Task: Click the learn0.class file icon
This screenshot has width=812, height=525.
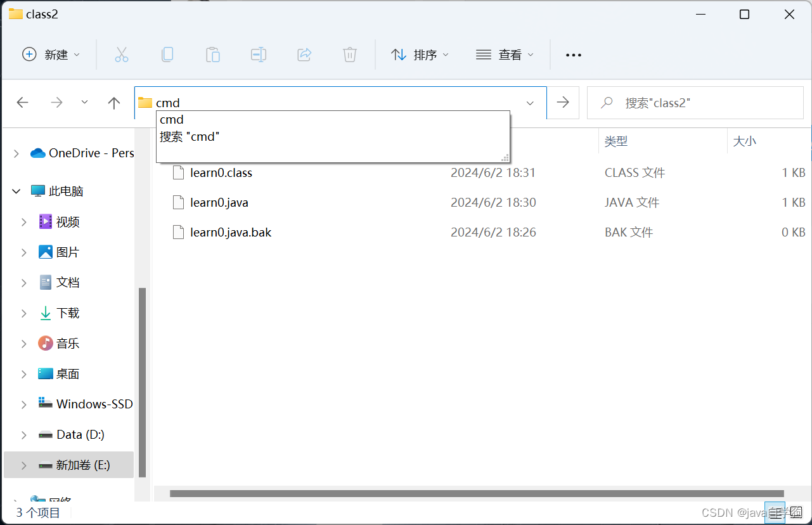Action: tap(178, 172)
